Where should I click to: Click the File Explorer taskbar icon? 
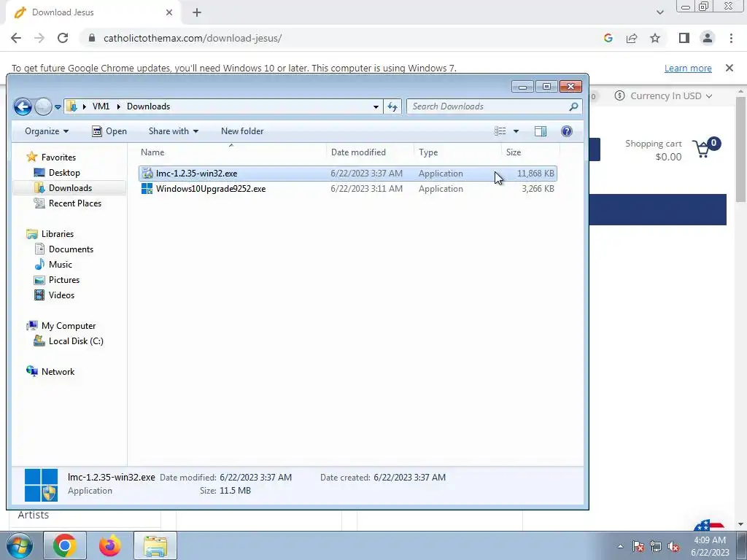155,545
